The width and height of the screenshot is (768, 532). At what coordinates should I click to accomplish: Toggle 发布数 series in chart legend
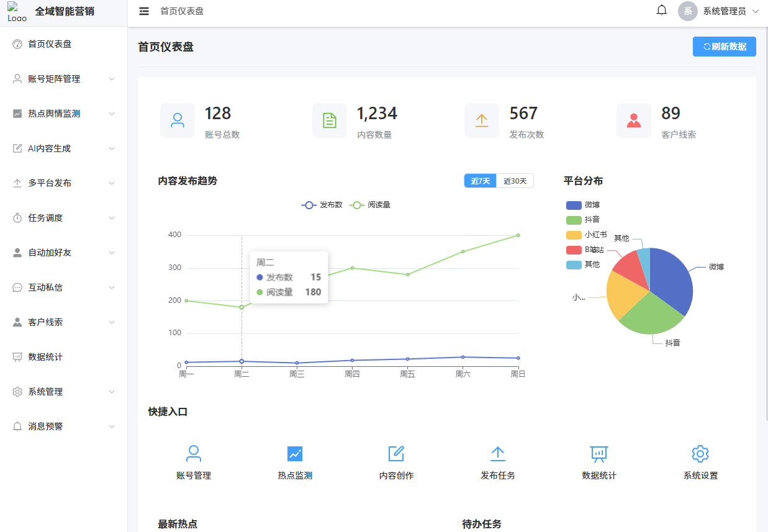tap(322, 205)
